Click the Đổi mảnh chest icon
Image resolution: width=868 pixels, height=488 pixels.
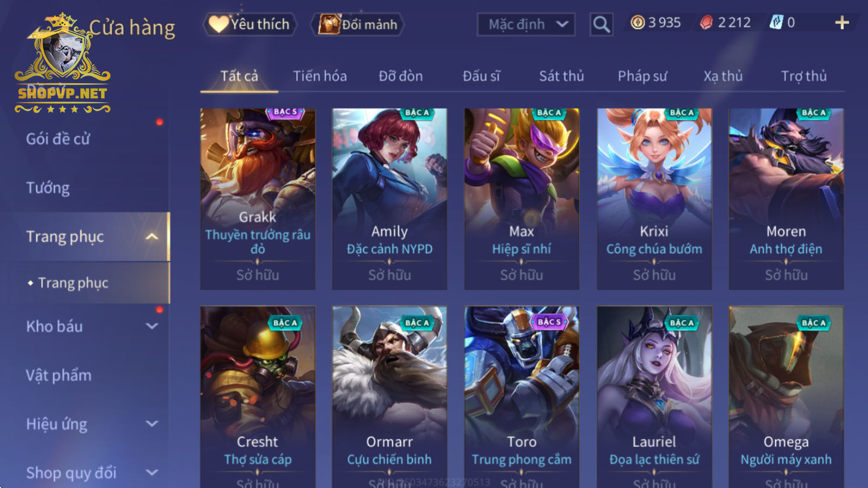click(329, 24)
